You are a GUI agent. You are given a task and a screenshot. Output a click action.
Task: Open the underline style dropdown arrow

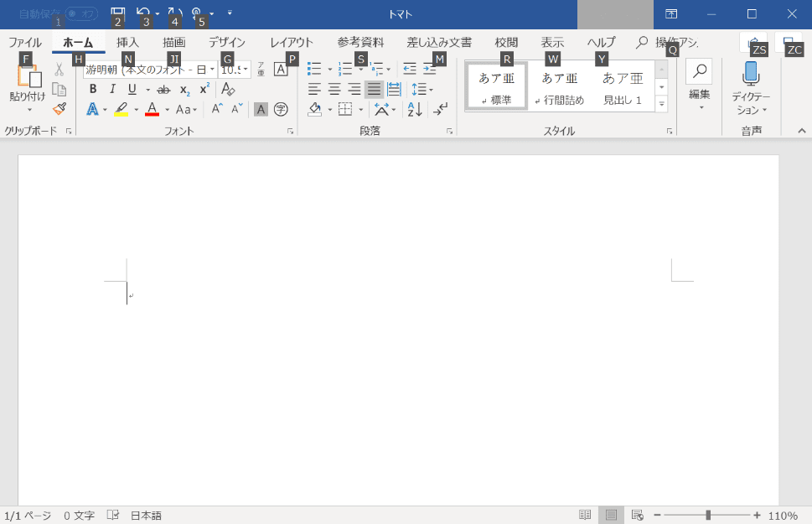pos(147,90)
